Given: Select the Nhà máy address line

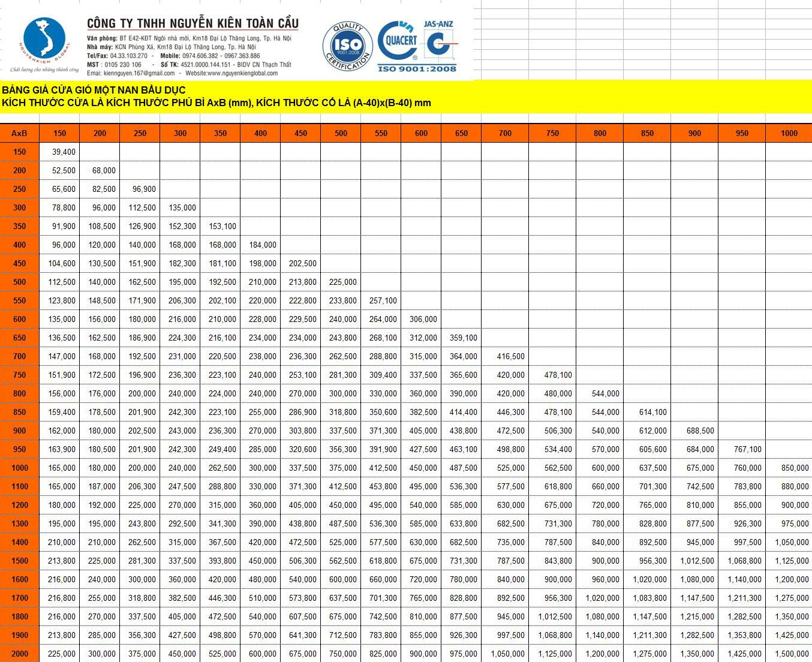Looking at the screenshot, I should [172, 47].
